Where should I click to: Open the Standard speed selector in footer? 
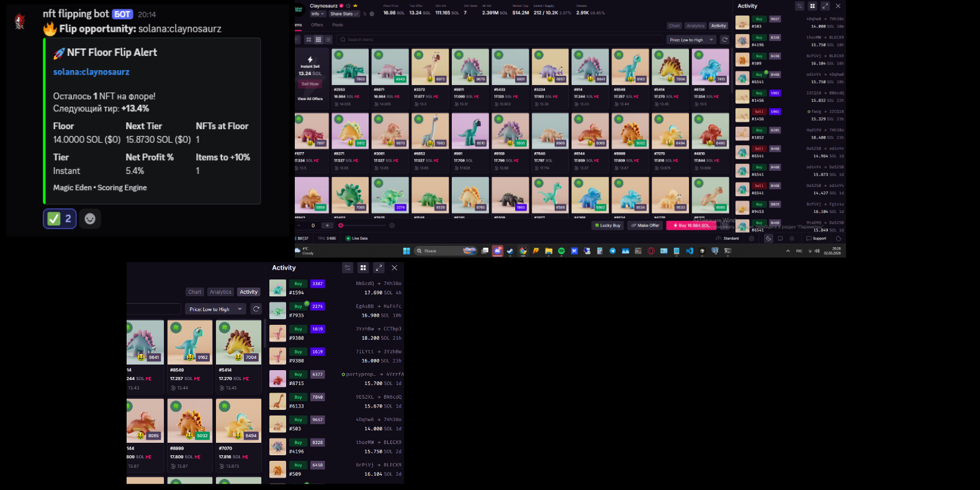click(x=727, y=238)
